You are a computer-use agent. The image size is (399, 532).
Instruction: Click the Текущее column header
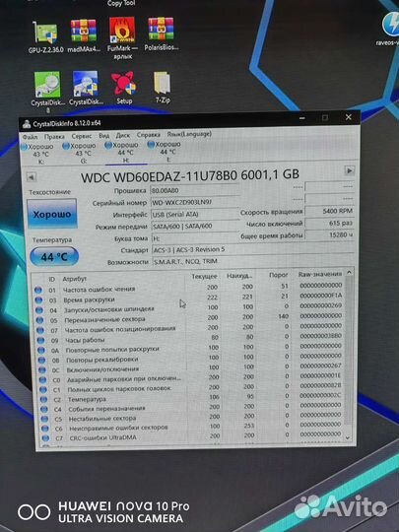204,277
